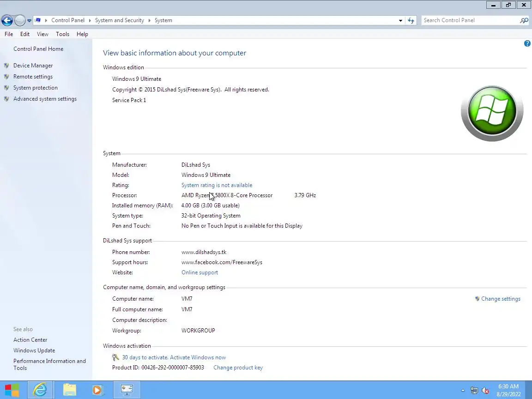Click the Product ID '00426-292-0000007-85903' text

coord(173,368)
